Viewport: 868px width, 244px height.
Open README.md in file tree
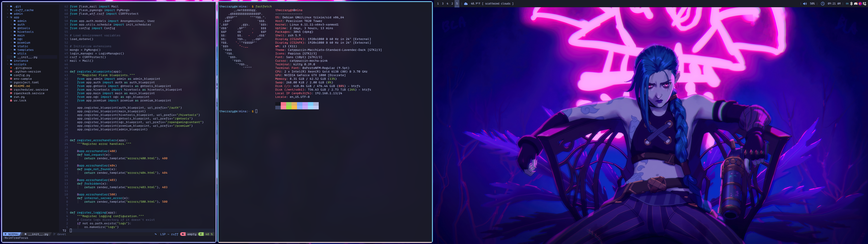21,86
